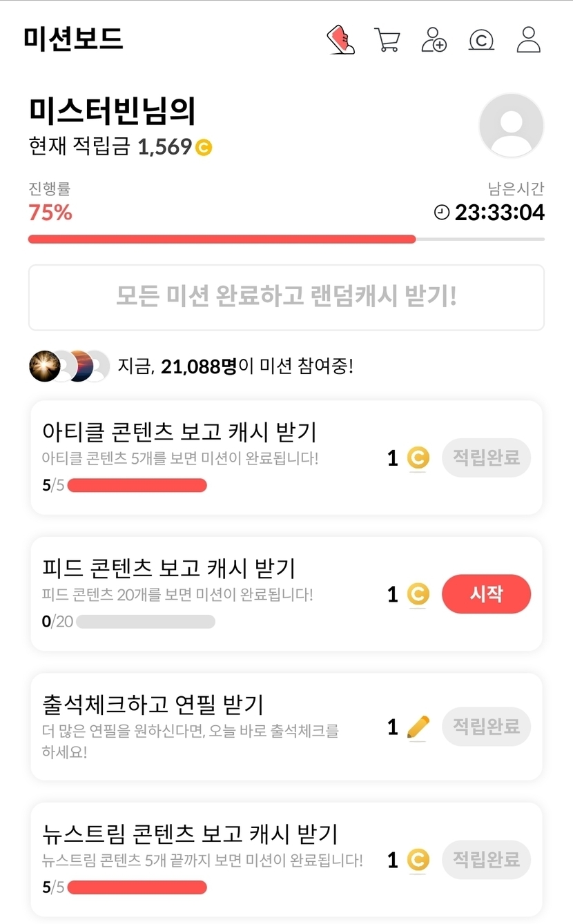Tap the gold coin beside current savings 1,569
The width and height of the screenshot is (573, 924).
204,147
